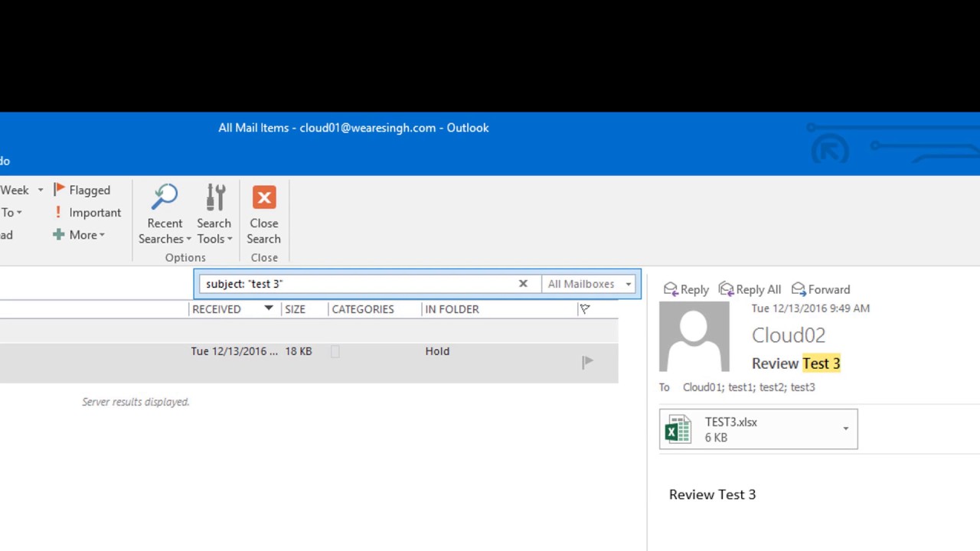Screen dimensions: 980x551
Task: Click recipient Cloud01 in To line
Action: tap(702, 387)
